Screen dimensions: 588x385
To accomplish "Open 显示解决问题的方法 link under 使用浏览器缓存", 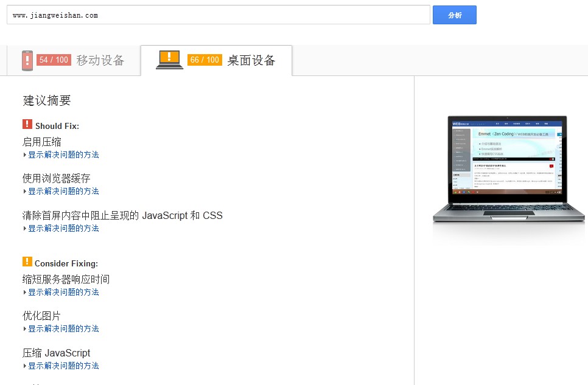I will click(x=63, y=191).
